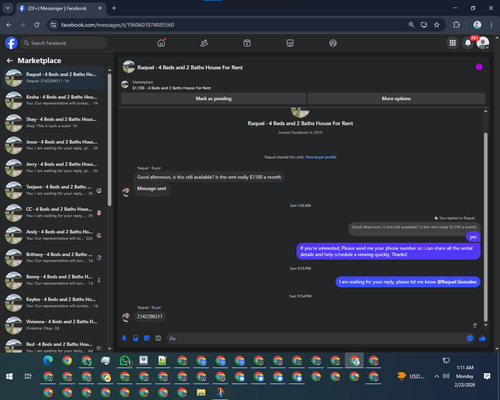The width and height of the screenshot is (500, 400).
Task: Reload the page in Chrome
Action: pos(37,25)
